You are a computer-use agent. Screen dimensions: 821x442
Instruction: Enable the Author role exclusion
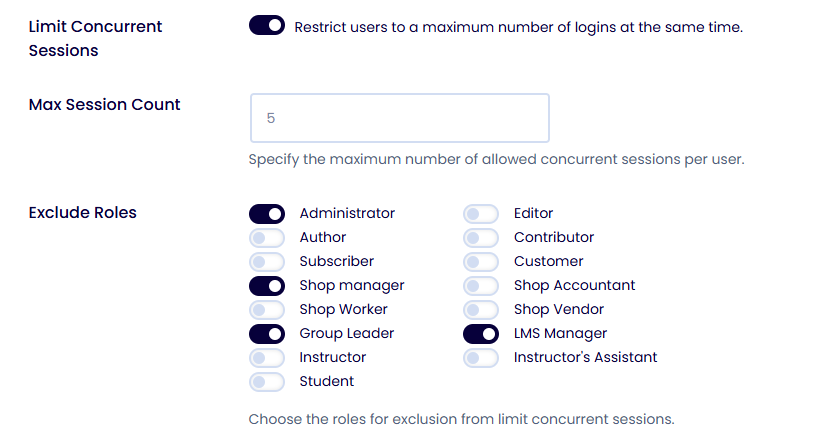click(x=267, y=237)
